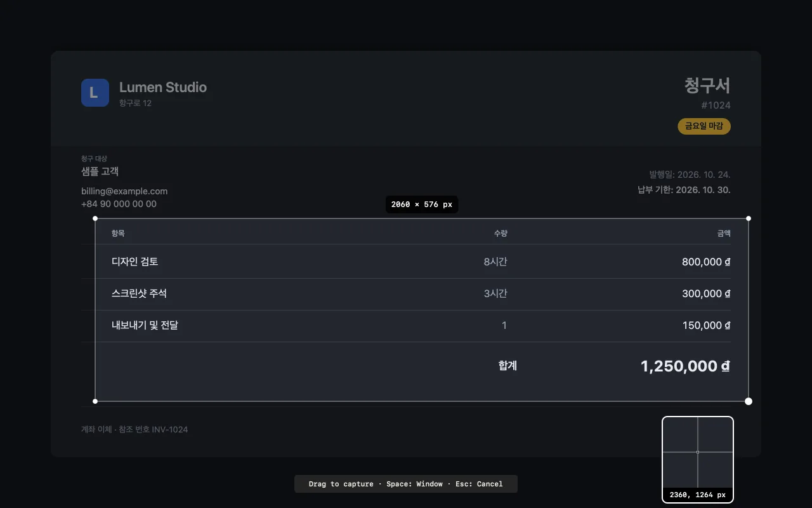This screenshot has height=508, width=812.
Task: Click the magnifier loupe preview
Action: [698, 459]
